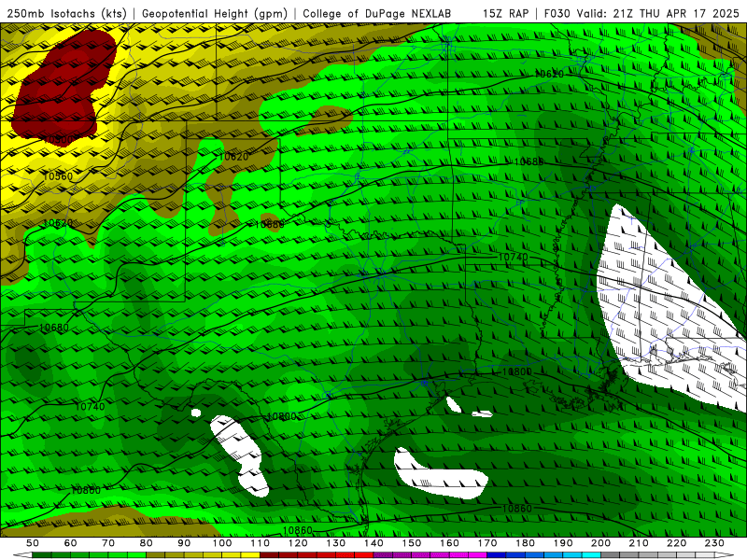Click the color bar value 230
The image size is (747, 560).
[714, 543]
